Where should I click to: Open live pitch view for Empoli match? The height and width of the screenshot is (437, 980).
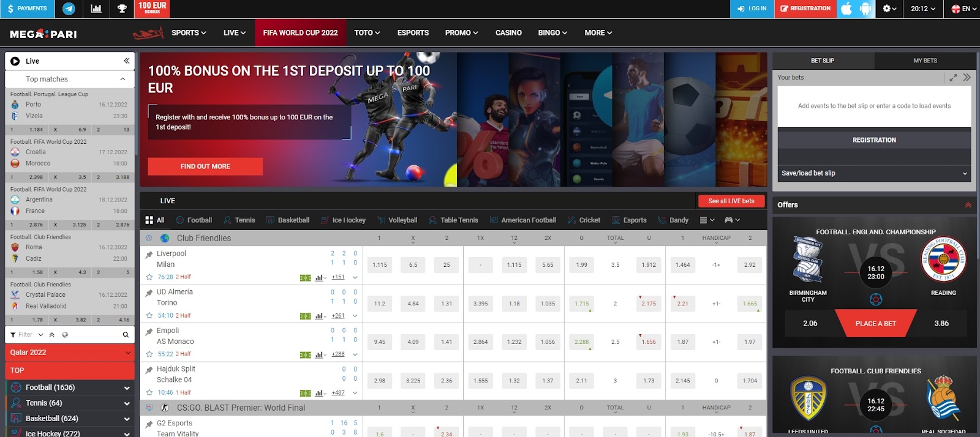click(305, 354)
